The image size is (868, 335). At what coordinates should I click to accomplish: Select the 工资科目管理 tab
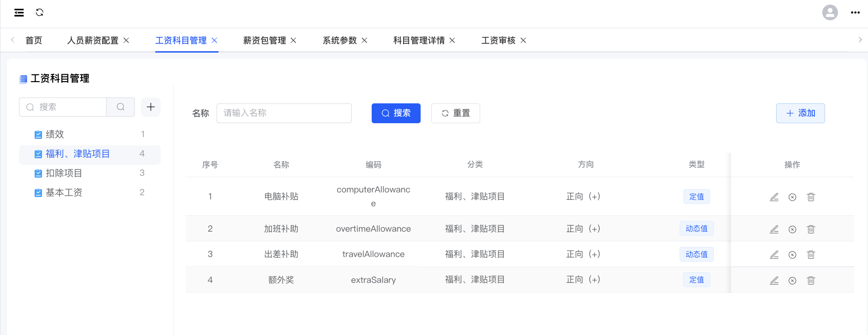pos(181,41)
